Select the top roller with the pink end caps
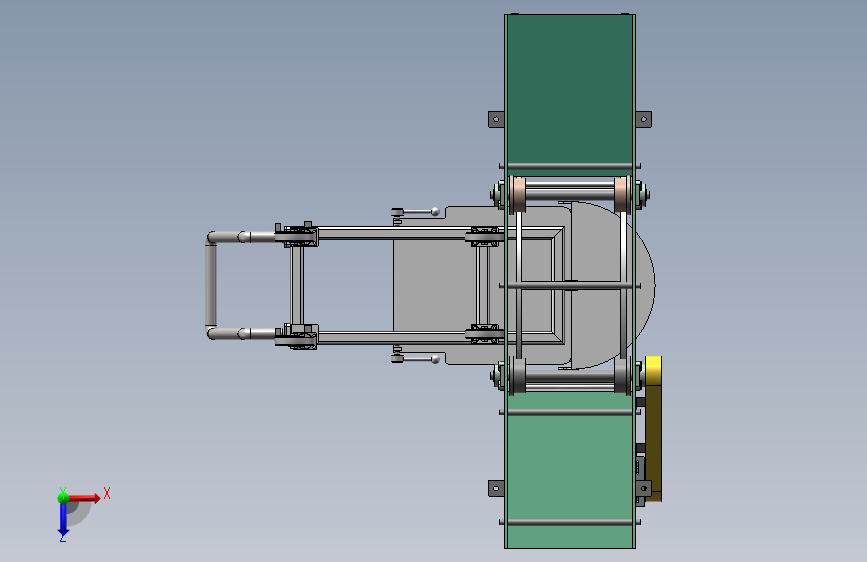The image size is (867, 562). click(x=570, y=194)
